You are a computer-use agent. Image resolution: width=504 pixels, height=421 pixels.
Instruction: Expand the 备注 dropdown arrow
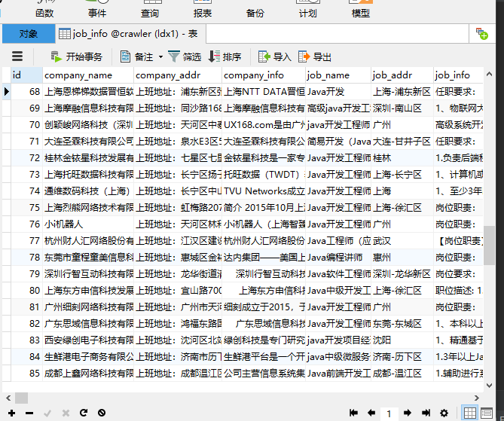[x=160, y=57]
